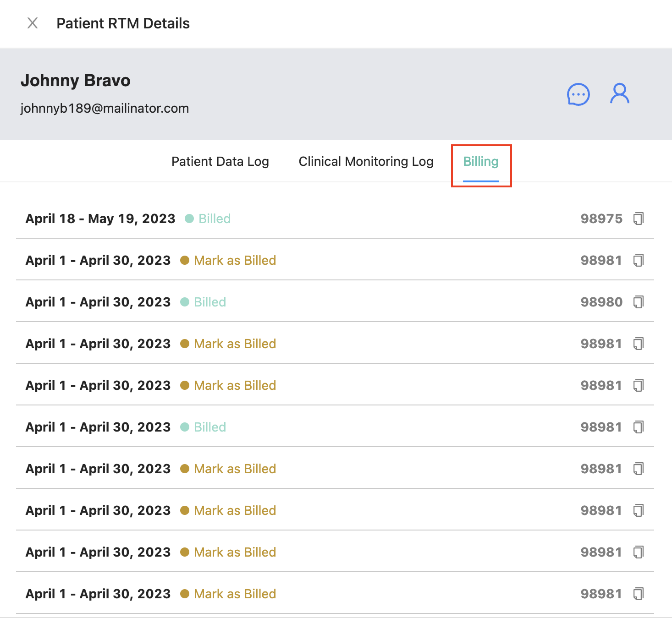This screenshot has width=672, height=618.
Task: Select Johnny Bravo's email address
Action: click(105, 108)
